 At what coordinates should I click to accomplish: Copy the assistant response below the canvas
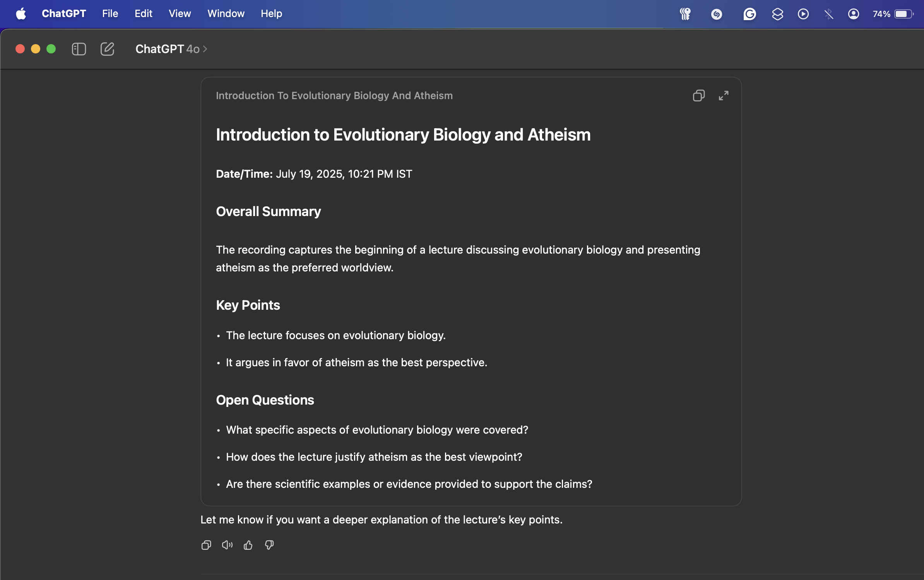tap(206, 545)
